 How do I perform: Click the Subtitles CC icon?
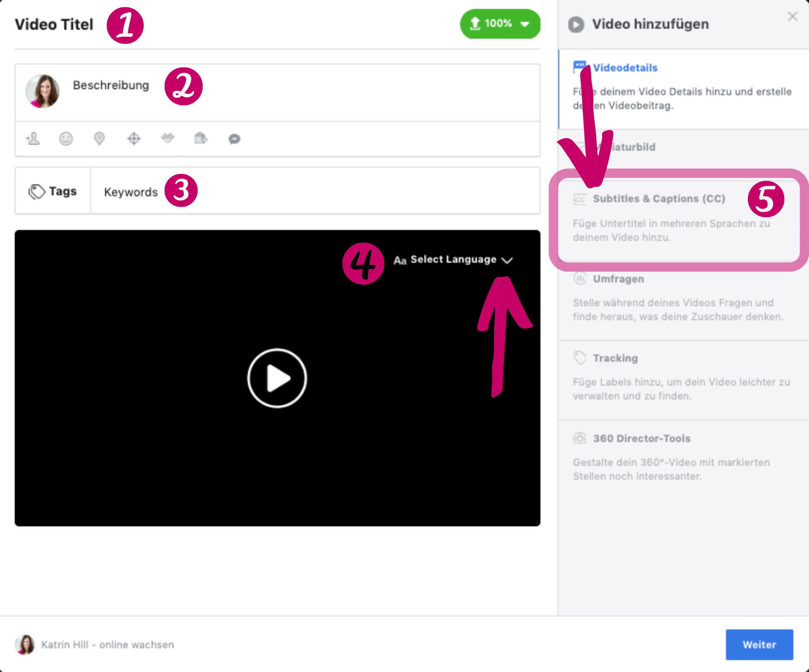pyautogui.click(x=580, y=199)
